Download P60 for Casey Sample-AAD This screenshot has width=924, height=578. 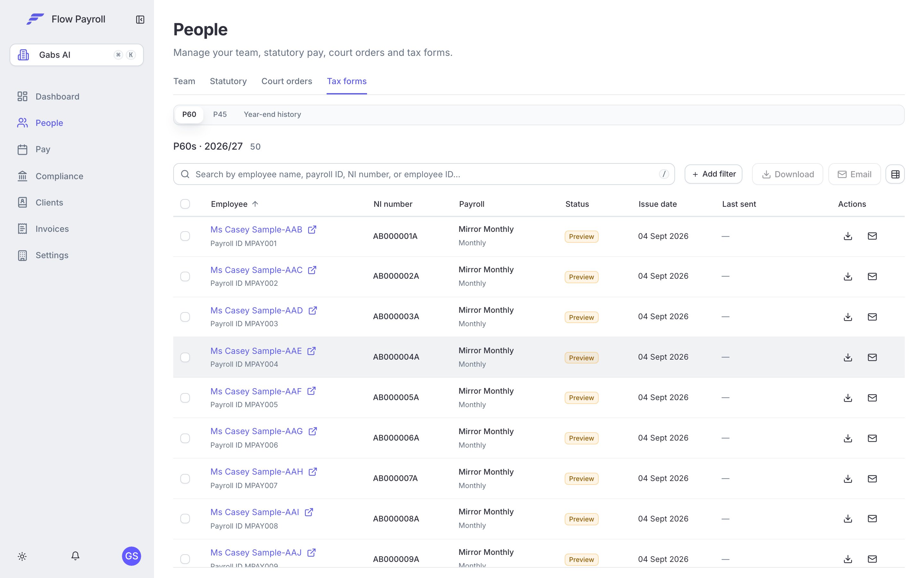click(848, 317)
